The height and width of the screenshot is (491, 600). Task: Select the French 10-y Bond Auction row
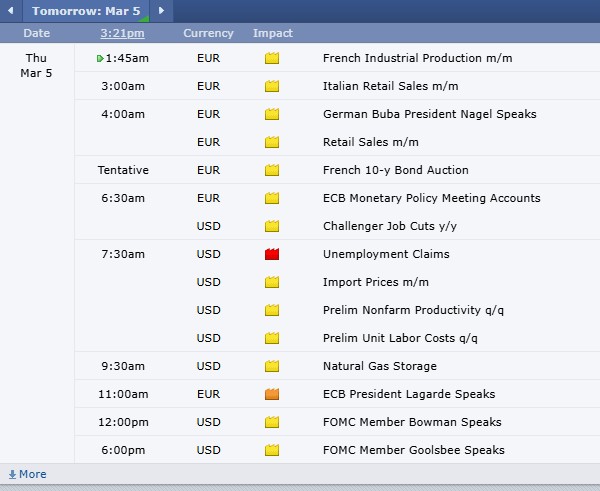point(395,170)
